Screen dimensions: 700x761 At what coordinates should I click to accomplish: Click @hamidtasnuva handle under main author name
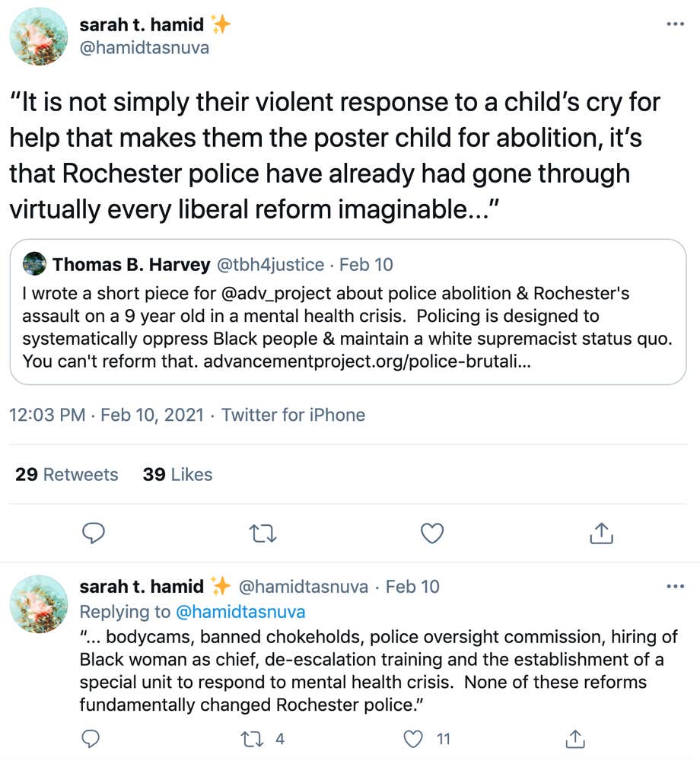144,48
